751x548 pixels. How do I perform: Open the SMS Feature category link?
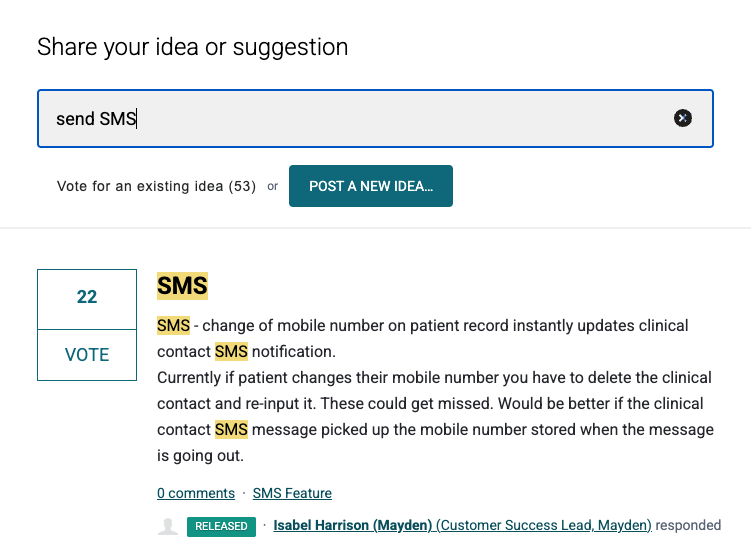point(292,493)
